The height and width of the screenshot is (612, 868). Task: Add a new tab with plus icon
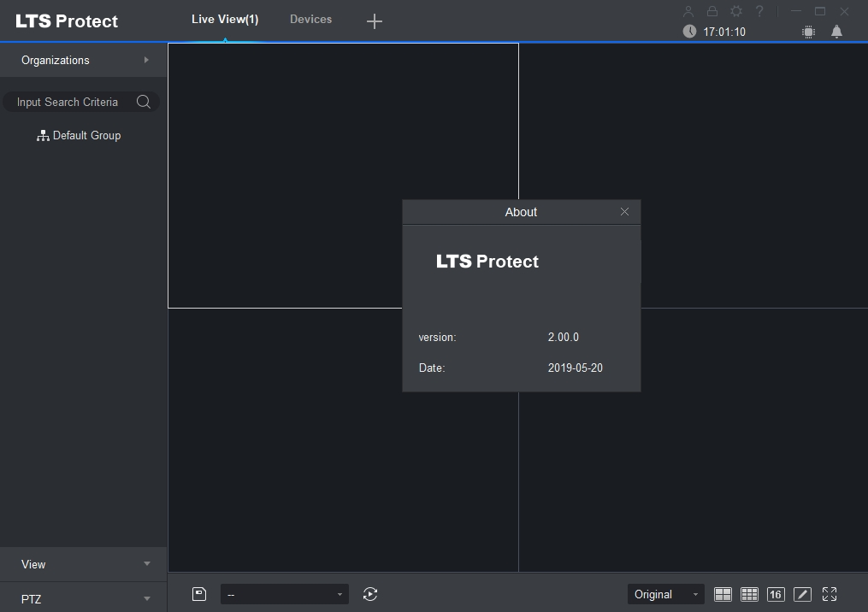point(375,21)
